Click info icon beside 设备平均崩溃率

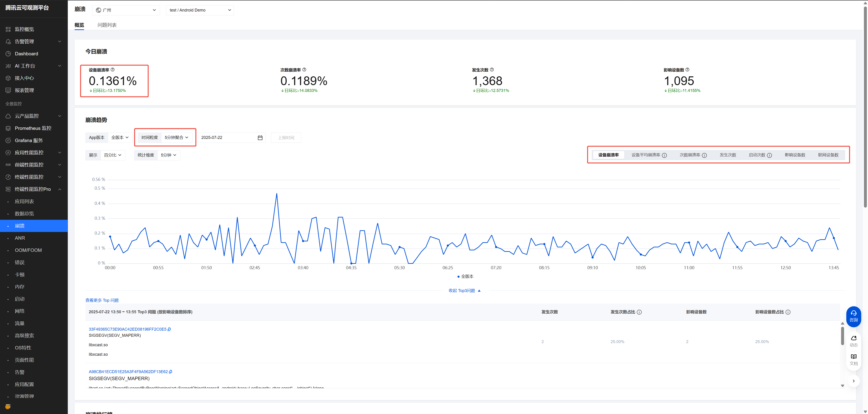pos(664,155)
